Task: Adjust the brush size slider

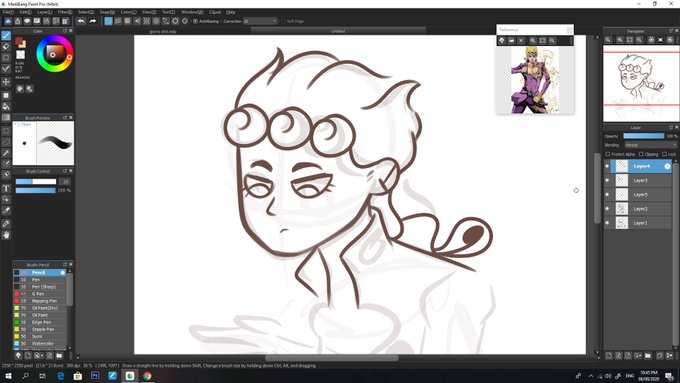Action: pyautogui.click(x=36, y=182)
